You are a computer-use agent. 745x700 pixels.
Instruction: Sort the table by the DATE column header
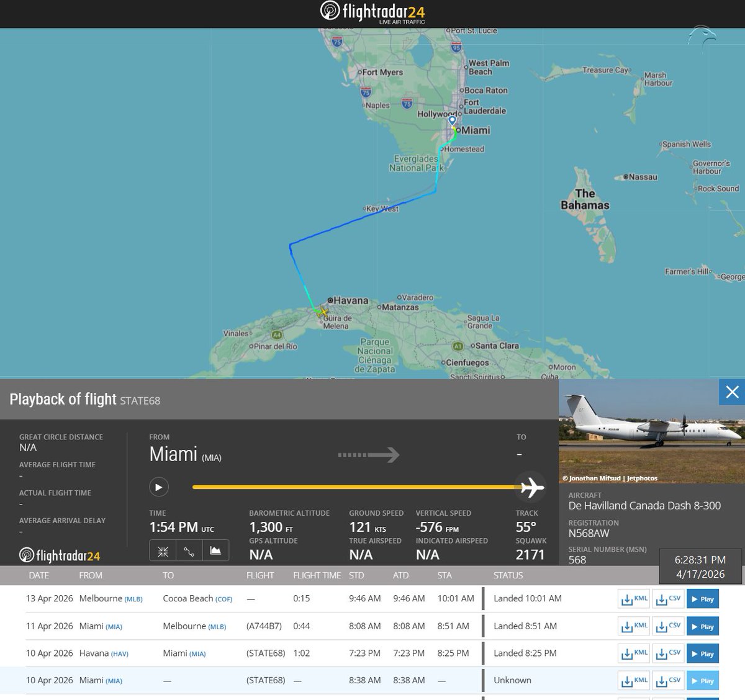coord(38,575)
